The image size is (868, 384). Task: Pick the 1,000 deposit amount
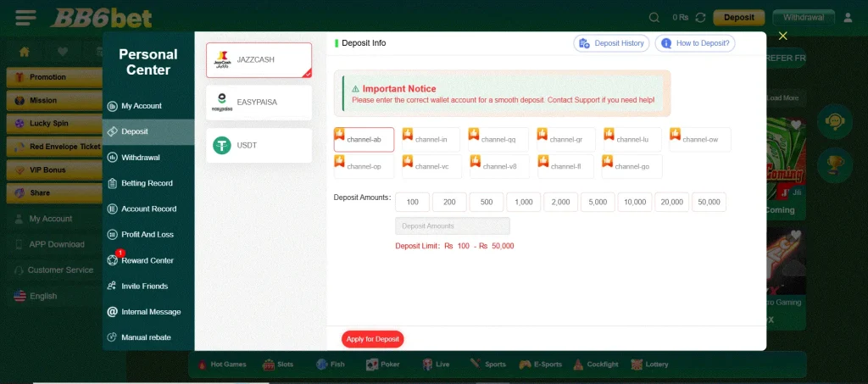(524, 202)
